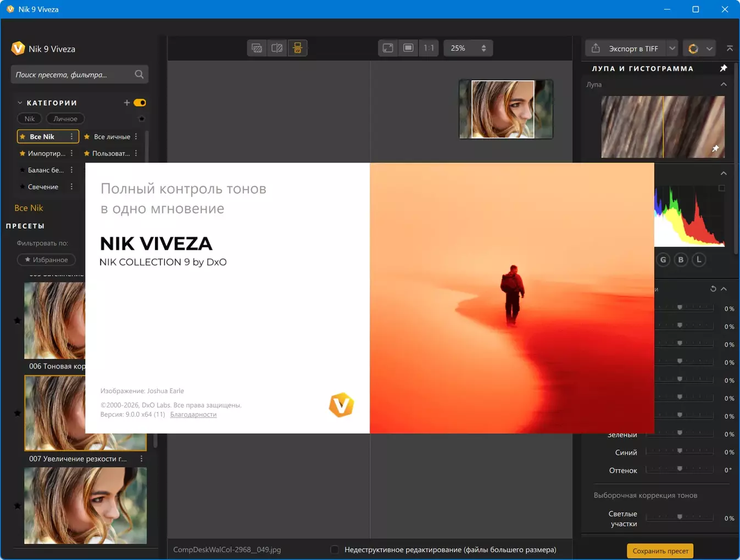This screenshot has height=560, width=740.
Task: Open the export format dropdown arrow
Action: 672,48
